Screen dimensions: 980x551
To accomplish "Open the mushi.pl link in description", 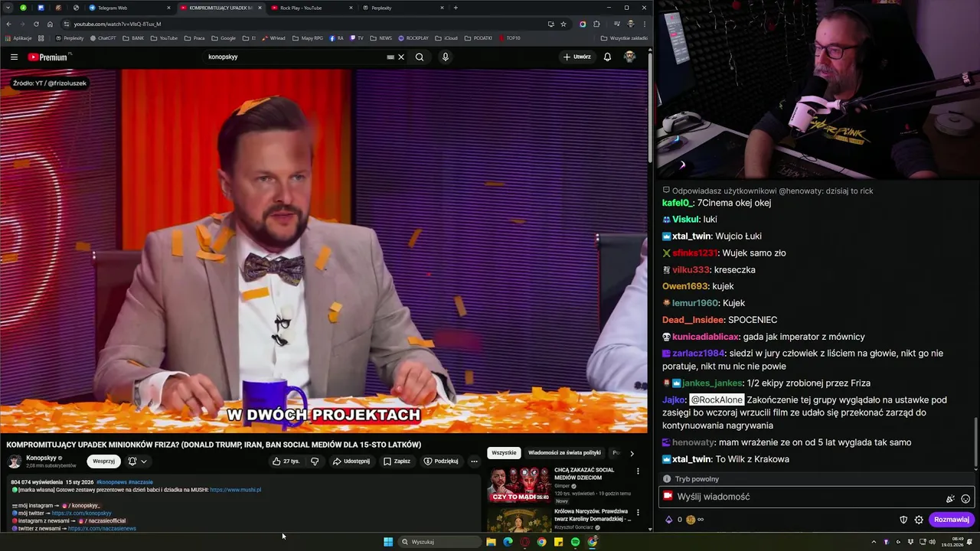I will coord(235,490).
